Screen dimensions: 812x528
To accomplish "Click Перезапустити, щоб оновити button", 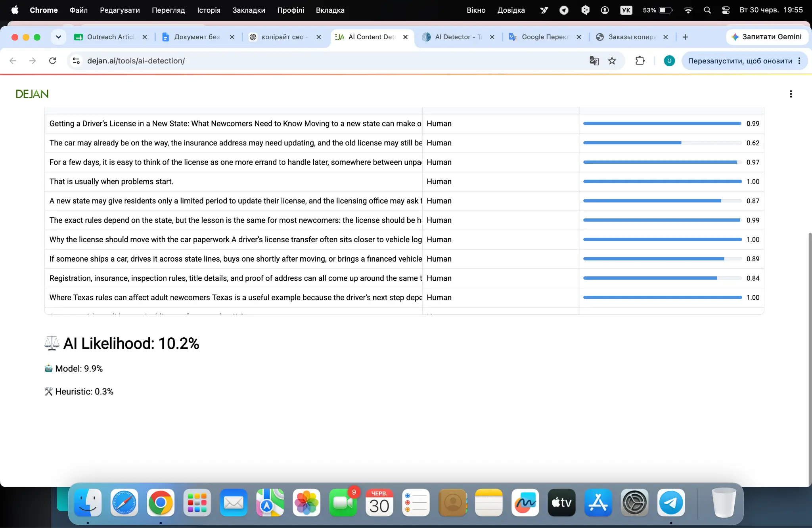I will [x=740, y=61].
